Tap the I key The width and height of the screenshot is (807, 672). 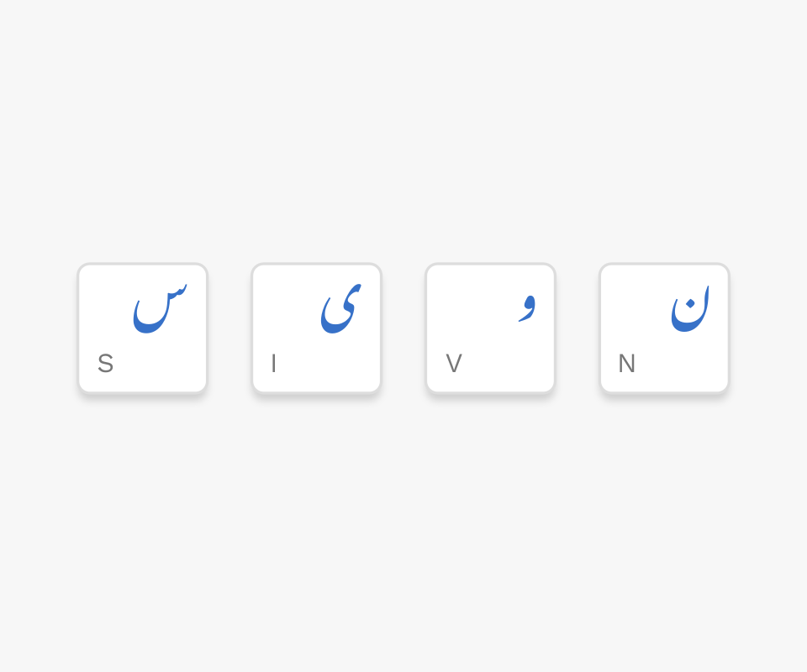(x=317, y=328)
